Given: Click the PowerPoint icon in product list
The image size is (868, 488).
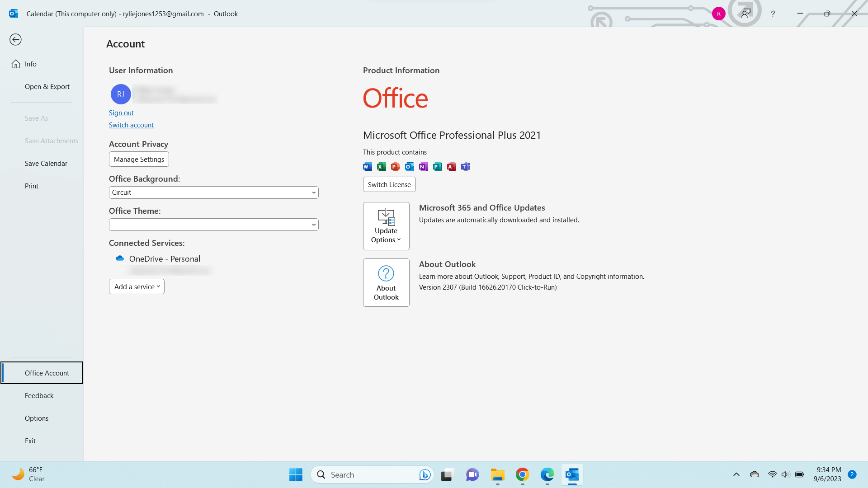Looking at the screenshot, I should pos(396,167).
